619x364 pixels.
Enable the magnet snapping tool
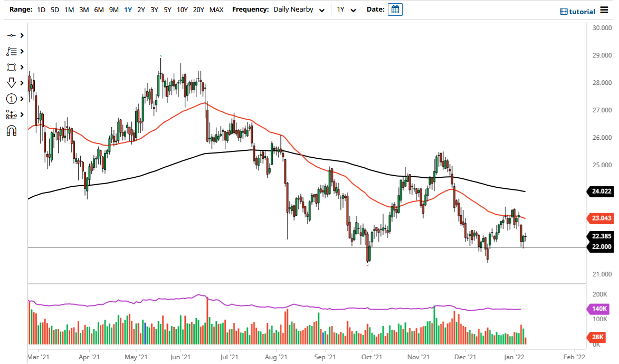11,130
